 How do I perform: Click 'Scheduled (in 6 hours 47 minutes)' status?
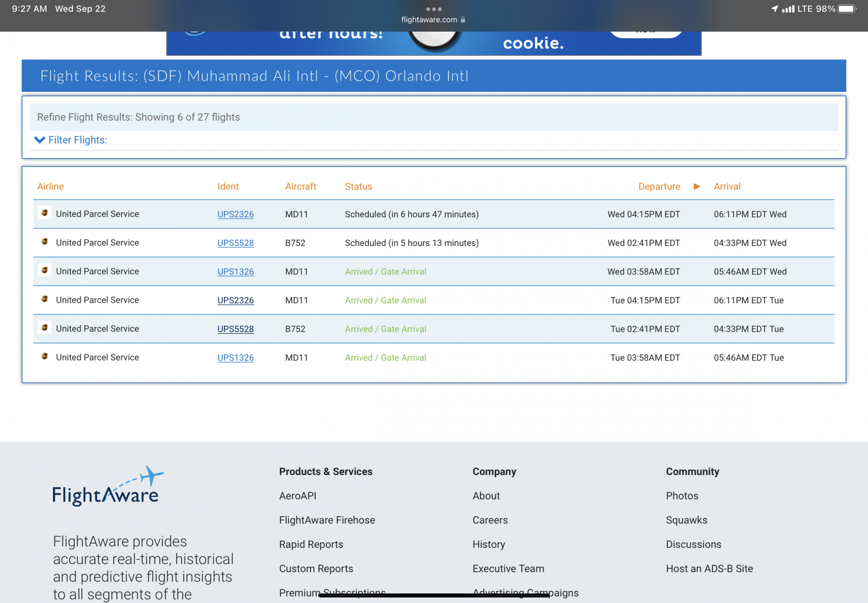pos(412,214)
